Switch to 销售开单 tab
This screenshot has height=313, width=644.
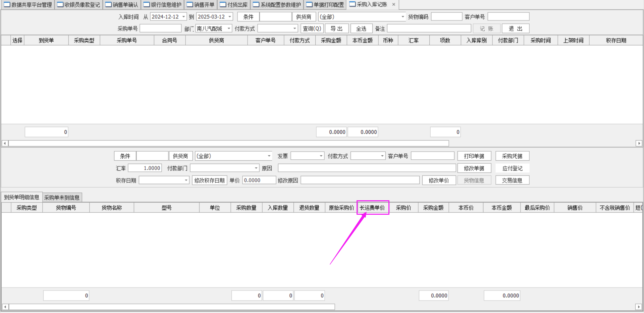point(201,5)
